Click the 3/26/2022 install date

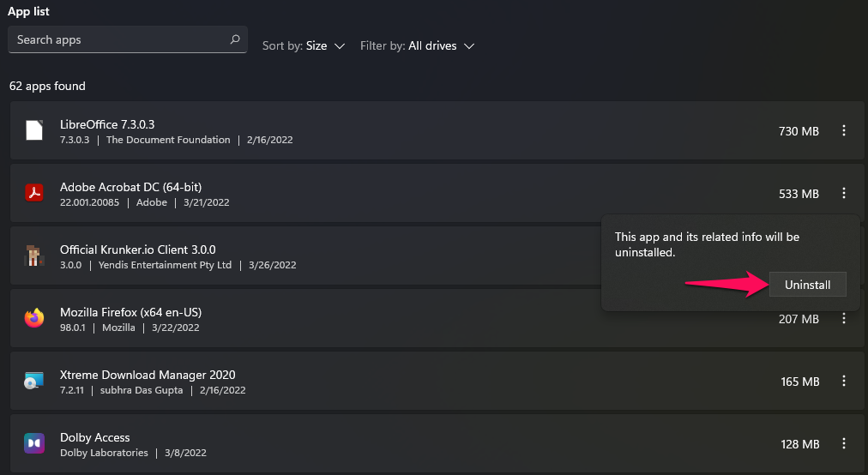click(273, 265)
